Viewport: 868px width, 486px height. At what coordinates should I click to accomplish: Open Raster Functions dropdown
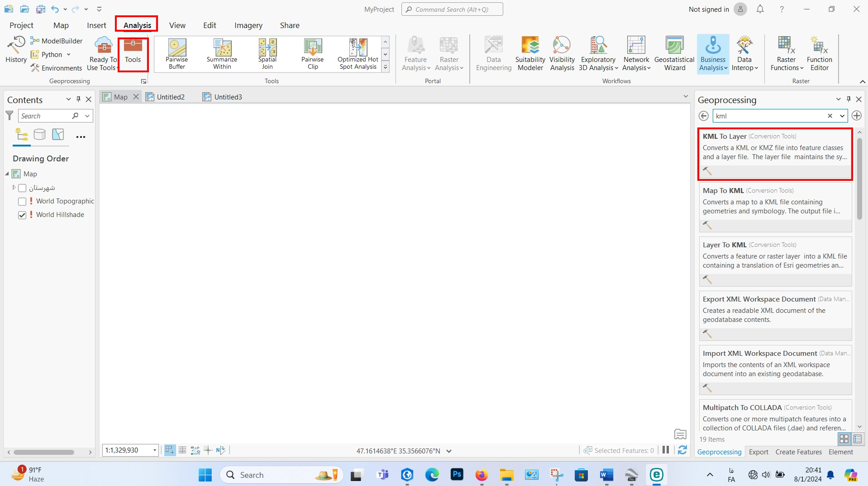787,53
